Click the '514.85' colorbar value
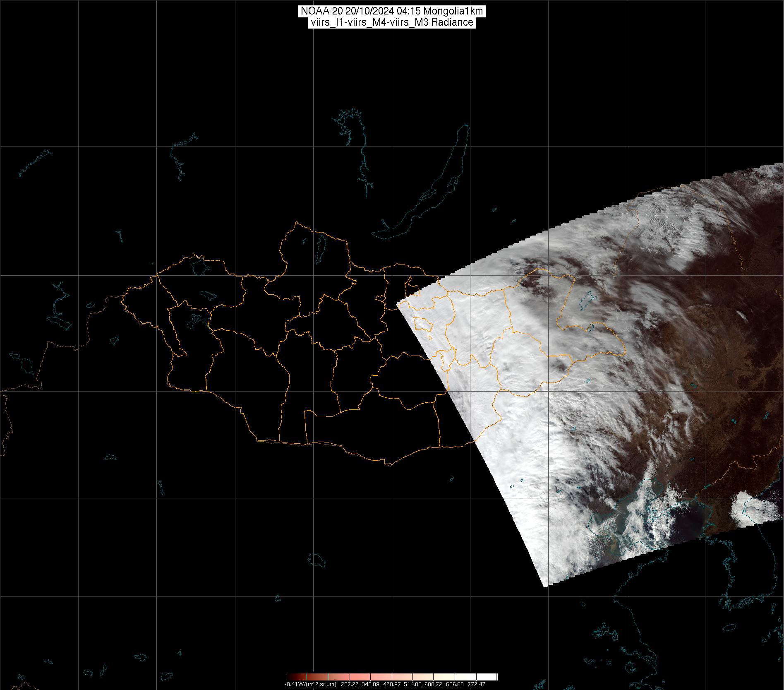 click(x=412, y=684)
